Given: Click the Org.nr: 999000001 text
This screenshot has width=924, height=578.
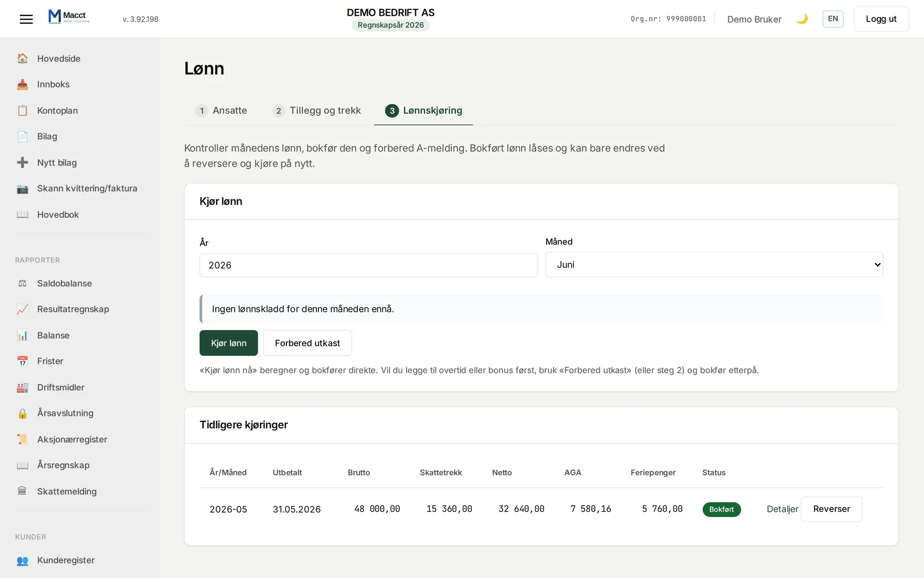Looking at the screenshot, I should [x=668, y=19].
